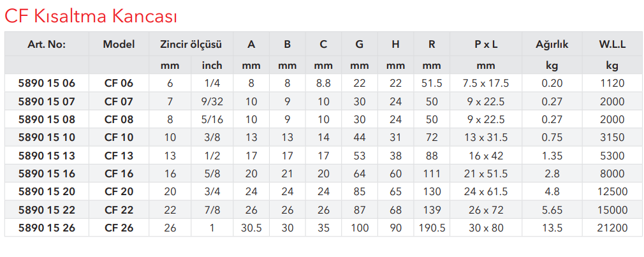Click W.L.L value 12500
The height and width of the screenshot is (257, 644).
point(612,192)
